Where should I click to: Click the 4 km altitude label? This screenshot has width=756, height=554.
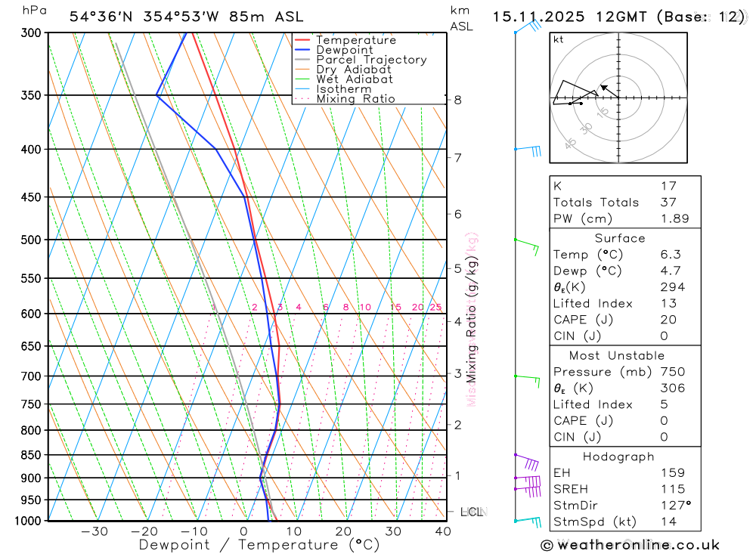click(x=457, y=322)
